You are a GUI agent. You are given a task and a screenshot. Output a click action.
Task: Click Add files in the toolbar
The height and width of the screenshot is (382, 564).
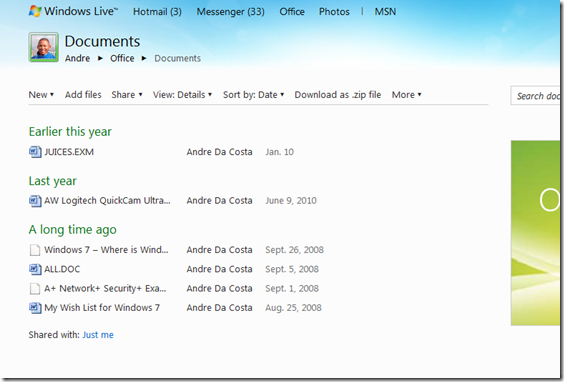coord(83,95)
